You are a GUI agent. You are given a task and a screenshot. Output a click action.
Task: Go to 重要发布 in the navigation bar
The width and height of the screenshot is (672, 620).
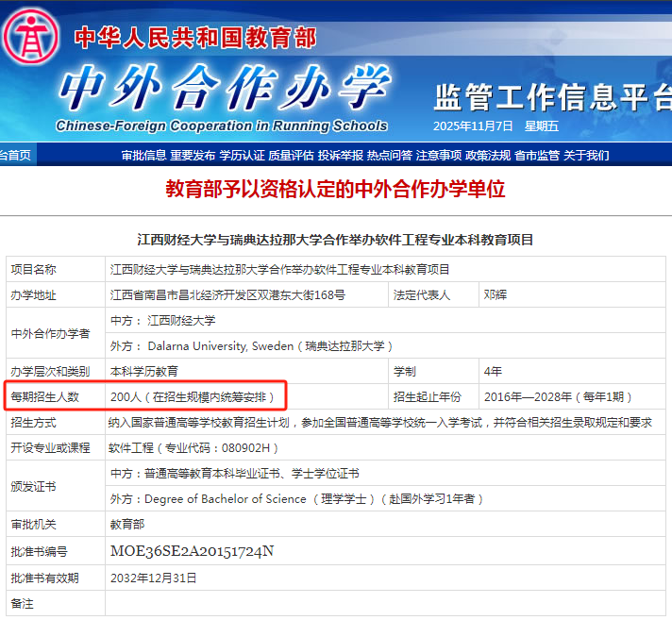click(193, 155)
